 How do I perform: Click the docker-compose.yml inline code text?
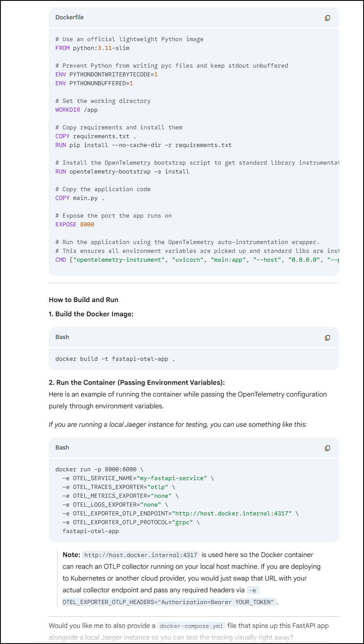click(x=191, y=626)
